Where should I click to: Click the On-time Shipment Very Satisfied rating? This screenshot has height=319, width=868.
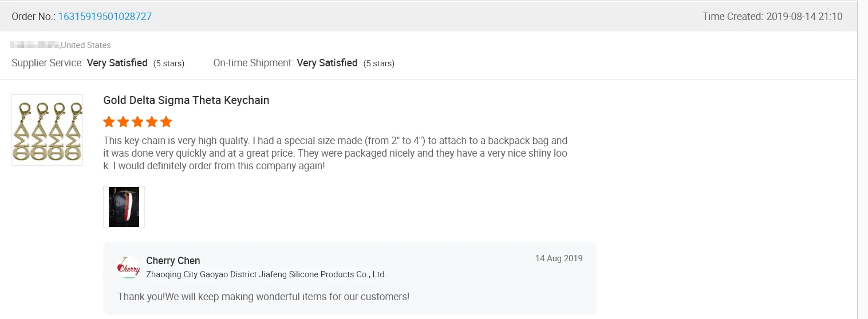(327, 63)
